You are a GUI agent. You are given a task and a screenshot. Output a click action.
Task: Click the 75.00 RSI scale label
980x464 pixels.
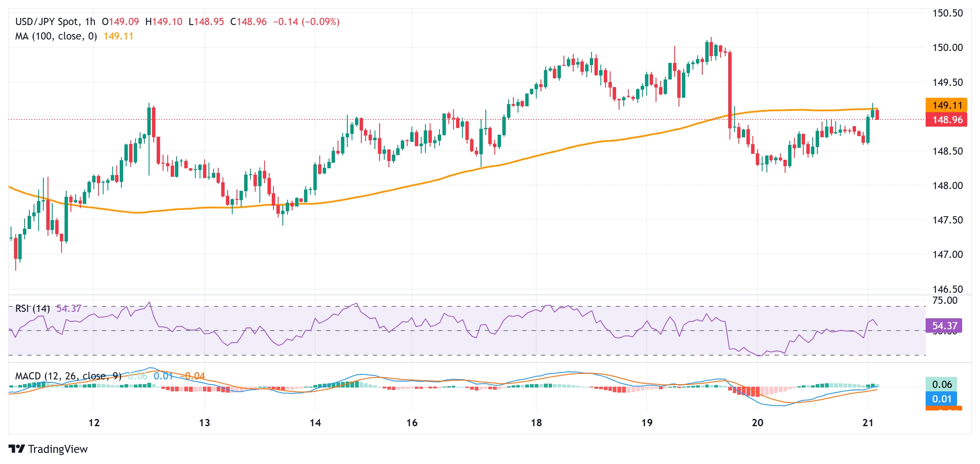coord(945,300)
